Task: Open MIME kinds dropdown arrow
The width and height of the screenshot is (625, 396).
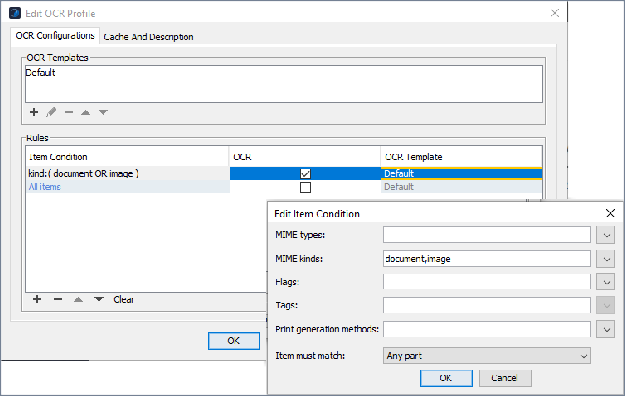Action: click(606, 259)
